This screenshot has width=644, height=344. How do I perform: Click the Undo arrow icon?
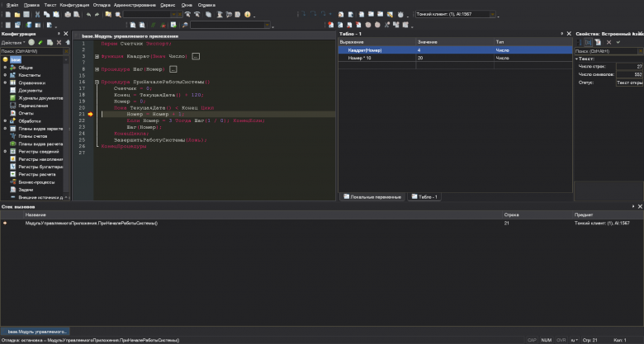click(x=88, y=14)
